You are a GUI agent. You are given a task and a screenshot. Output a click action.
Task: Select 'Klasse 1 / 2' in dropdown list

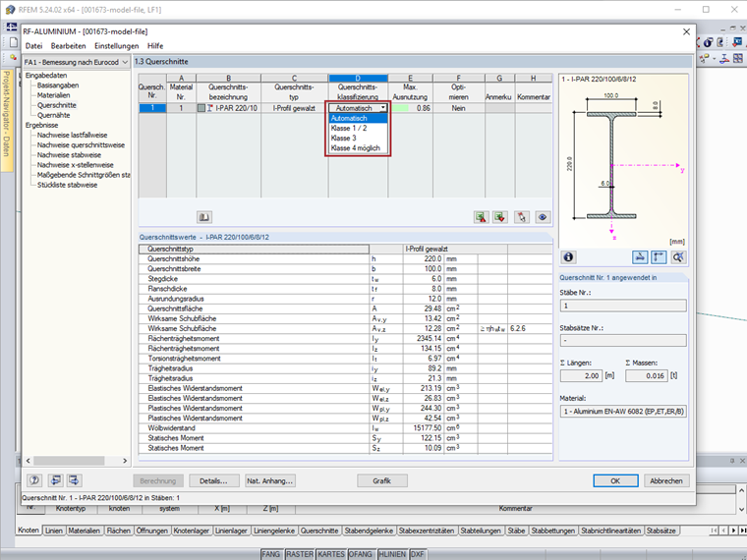(x=358, y=128)
